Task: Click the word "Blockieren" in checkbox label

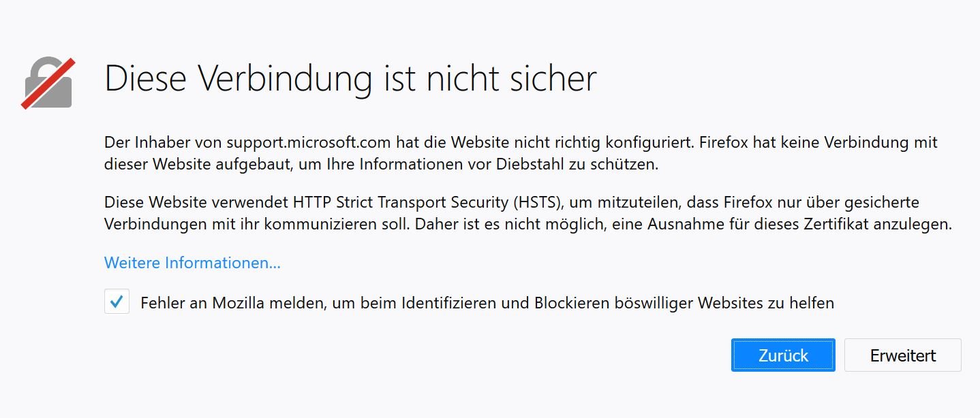Action: click(566, 303)
